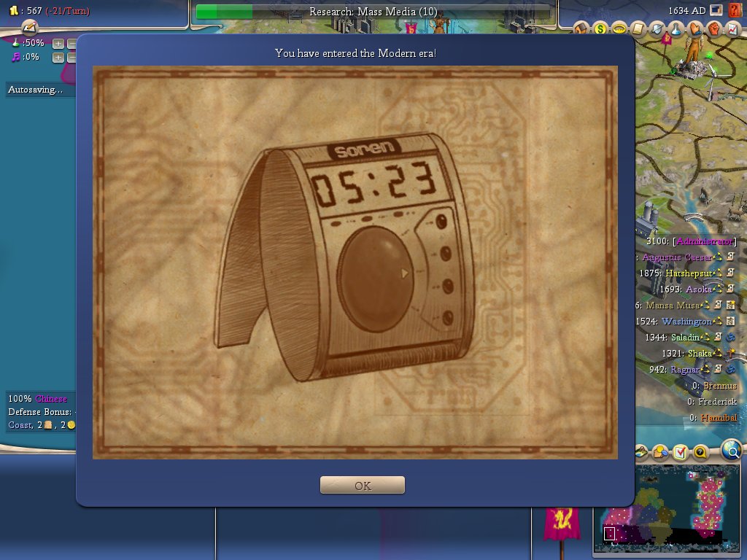Click the Chinese culture percentage text

point(38,399)
